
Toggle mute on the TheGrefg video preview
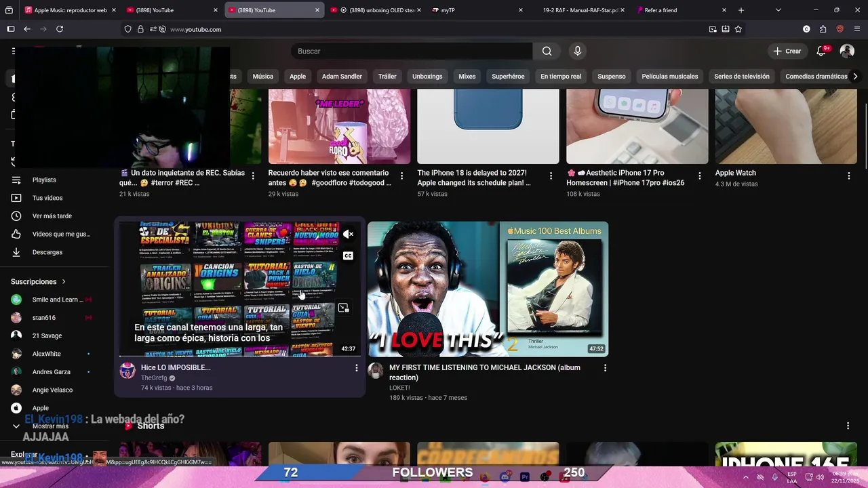click(348, 235)
